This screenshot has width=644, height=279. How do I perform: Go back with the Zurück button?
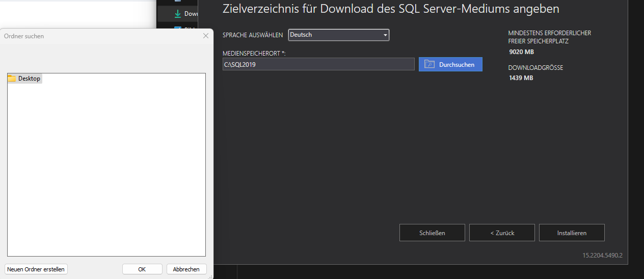(x=502, y=233)
